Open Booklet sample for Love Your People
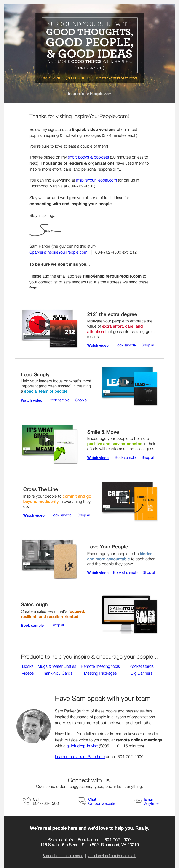This screenshot has height=868, width=179. click(125, 572)
